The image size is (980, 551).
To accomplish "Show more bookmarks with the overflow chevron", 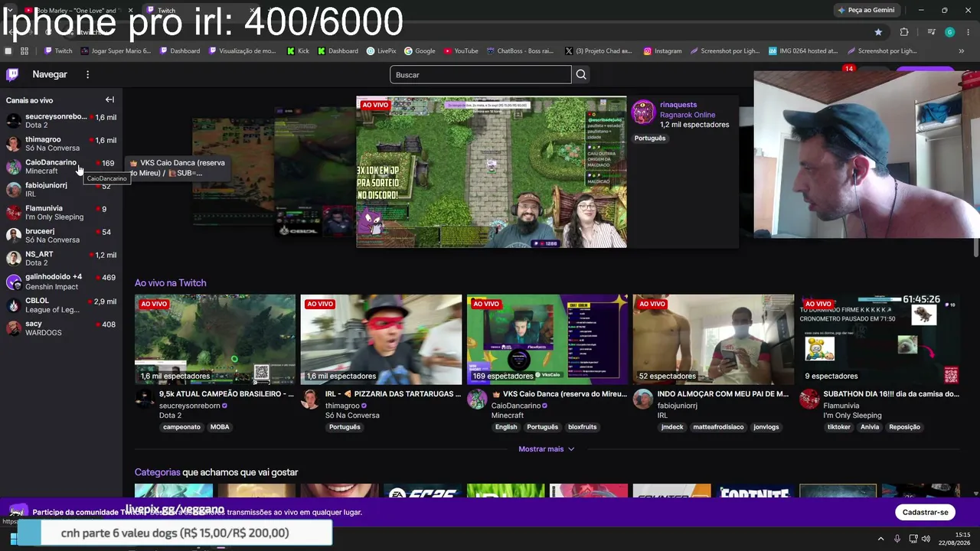I will 962,51.
